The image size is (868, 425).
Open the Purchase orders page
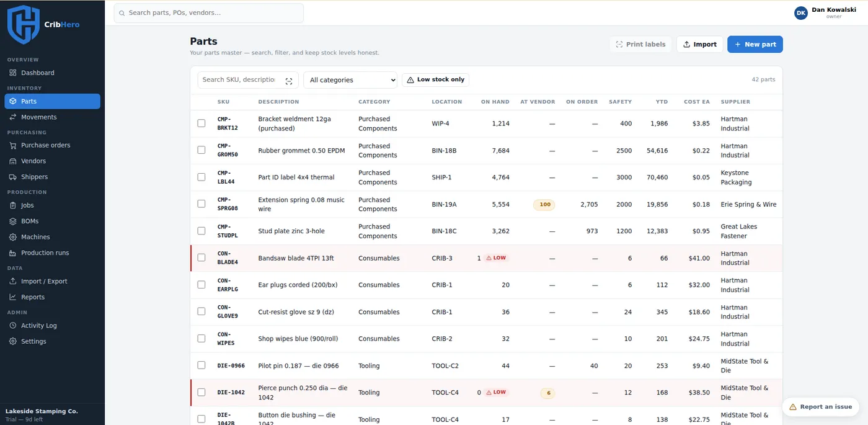(52, 145)
